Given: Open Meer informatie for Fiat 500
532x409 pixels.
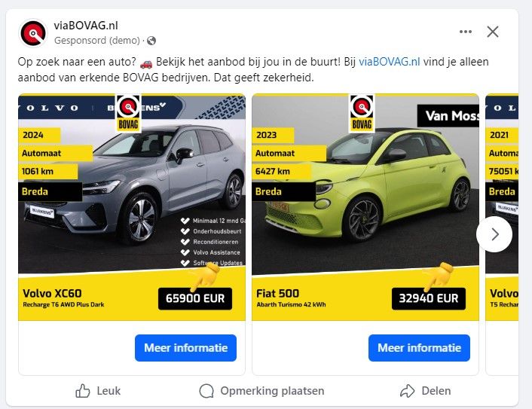Looking at the screenshot, I should (x=420, y=348).
